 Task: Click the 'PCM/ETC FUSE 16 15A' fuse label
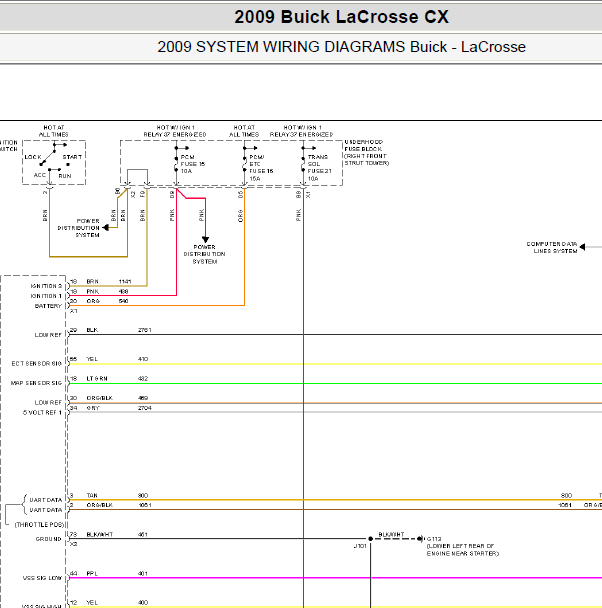click(x=261, y=168)
